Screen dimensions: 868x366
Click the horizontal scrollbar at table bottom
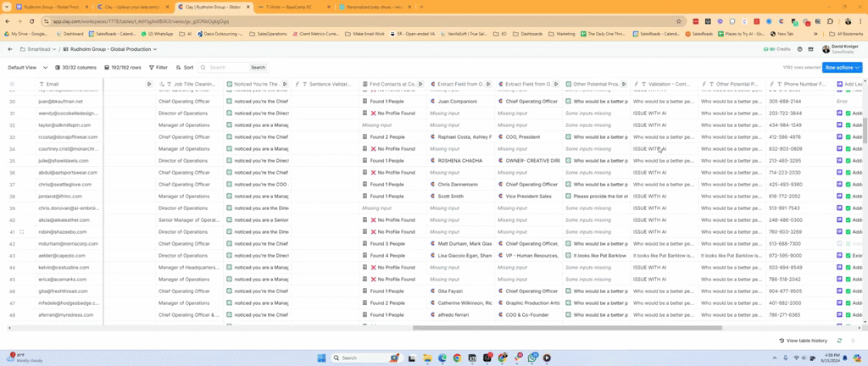pyautogui.click(x=566, y=328)
